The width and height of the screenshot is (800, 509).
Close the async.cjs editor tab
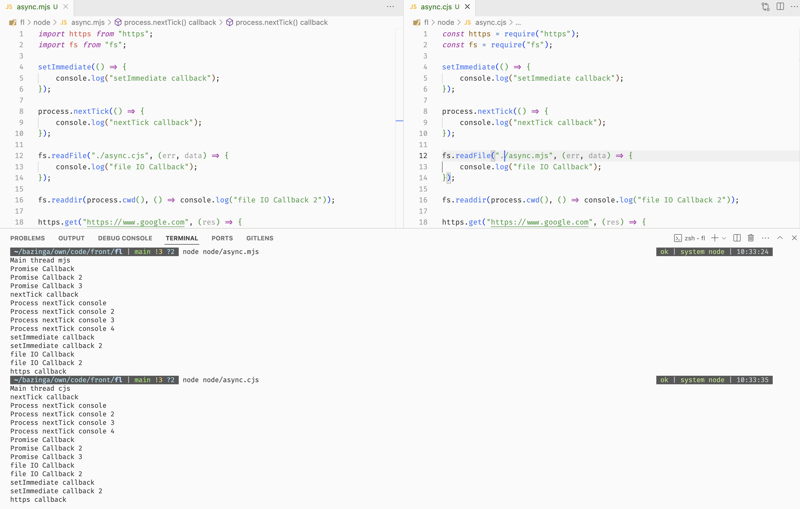(x=467, y=7)
